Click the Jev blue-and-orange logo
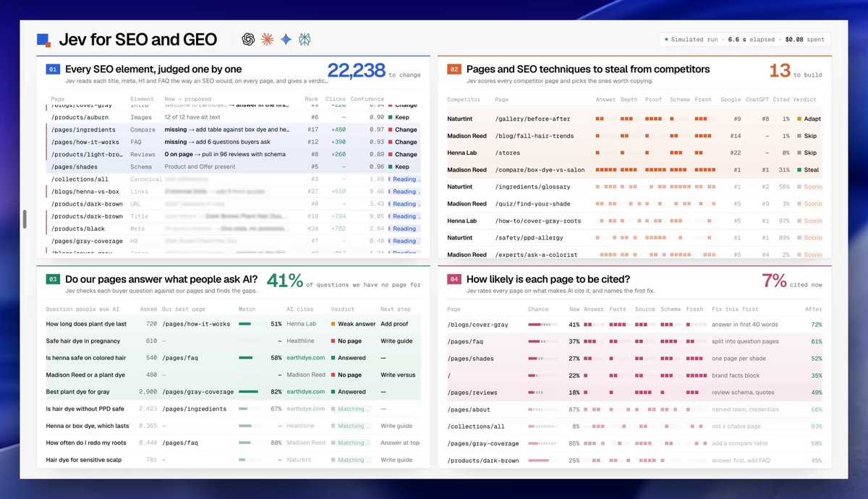868x499 pixels. pyautogui.click(x=43, y=40)
